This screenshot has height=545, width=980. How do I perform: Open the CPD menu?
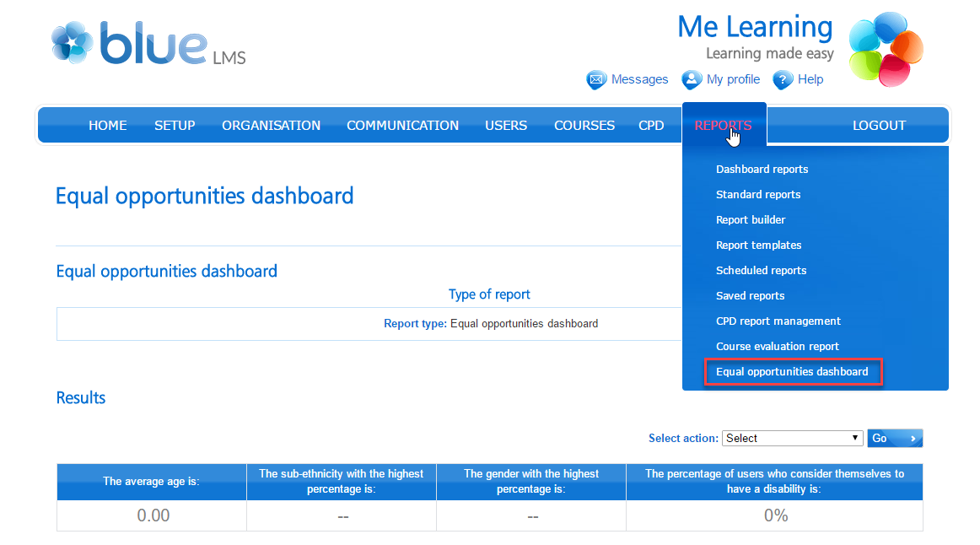[651, 126]
